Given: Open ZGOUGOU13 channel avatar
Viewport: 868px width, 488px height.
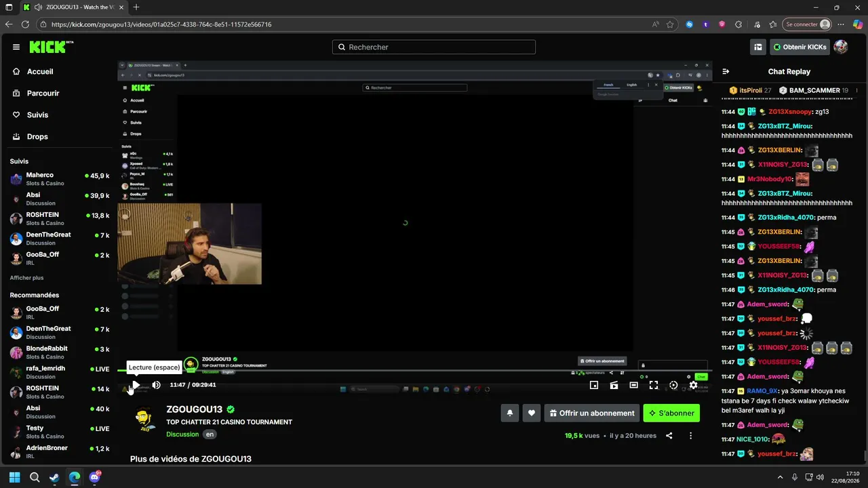Looking at the screenshot, I should [143, 420].
